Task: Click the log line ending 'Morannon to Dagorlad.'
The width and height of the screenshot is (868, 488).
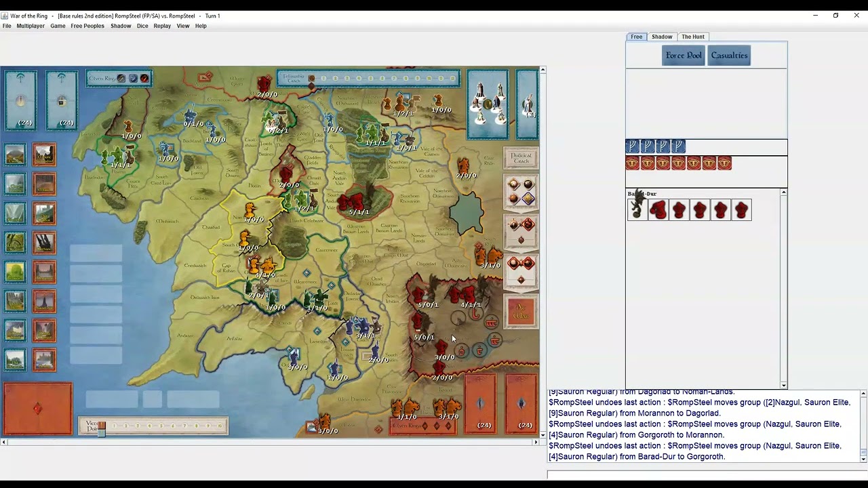Action: coord(634,413)
